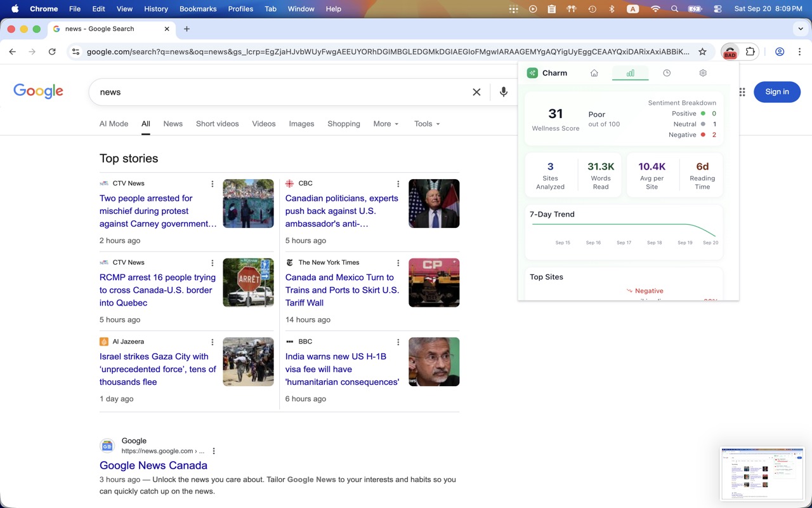Open Canadian politicians push back article
Image resolution: width=812 pixels, height=508 pixels.
[342, 211]
